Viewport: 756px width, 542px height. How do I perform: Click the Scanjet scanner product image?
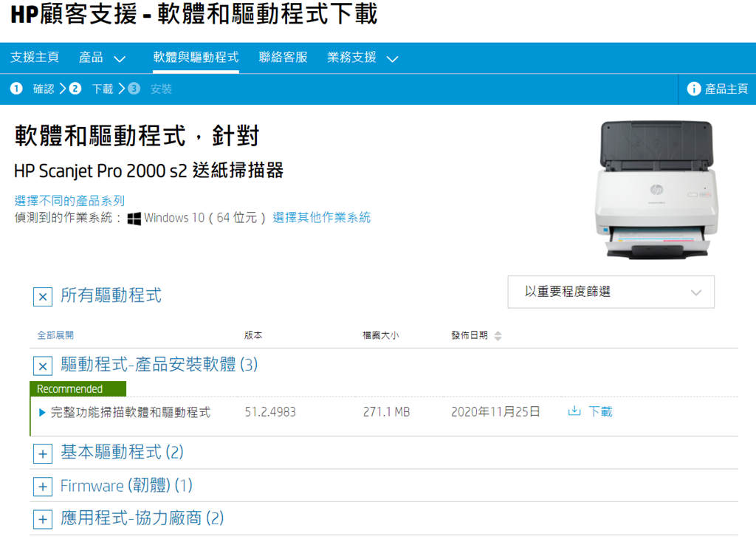(656, 189)
